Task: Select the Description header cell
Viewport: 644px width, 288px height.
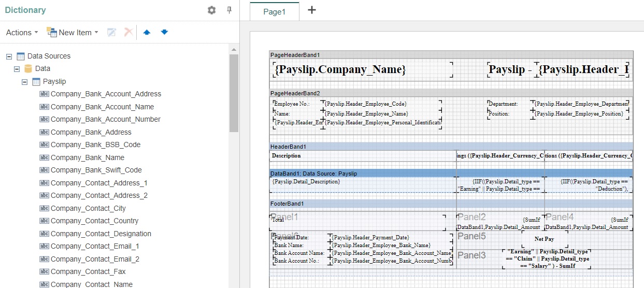Action: coord(363,155)
